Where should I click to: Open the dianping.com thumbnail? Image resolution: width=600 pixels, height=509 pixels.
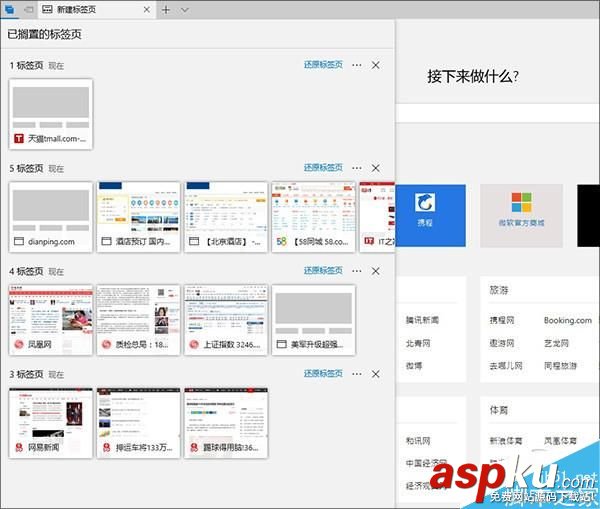click(51, 217)
